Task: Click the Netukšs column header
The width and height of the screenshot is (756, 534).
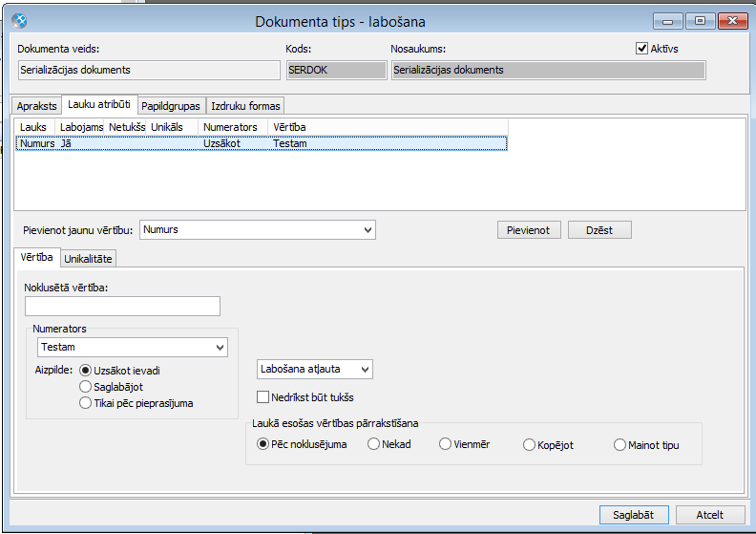Action: point(125,127)
